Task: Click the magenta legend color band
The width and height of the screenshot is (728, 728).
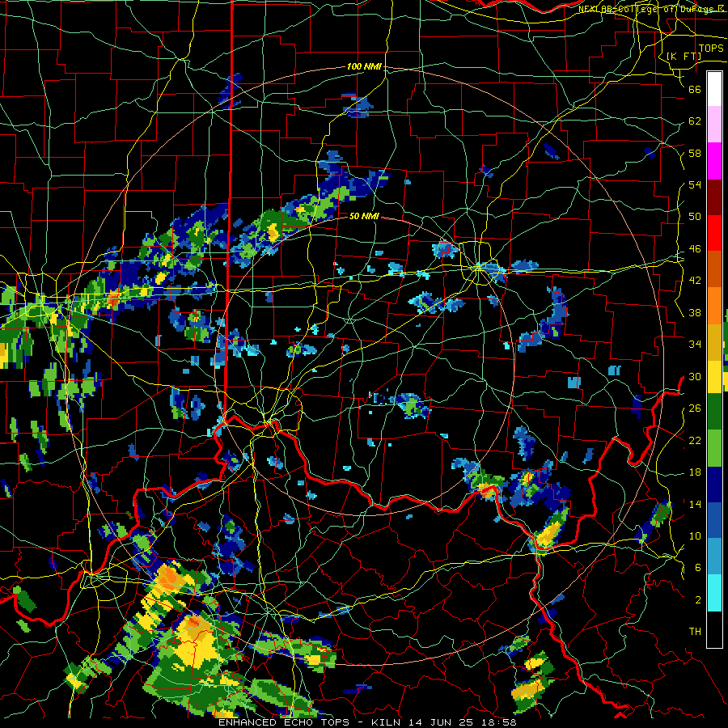Action: point(714,161)
